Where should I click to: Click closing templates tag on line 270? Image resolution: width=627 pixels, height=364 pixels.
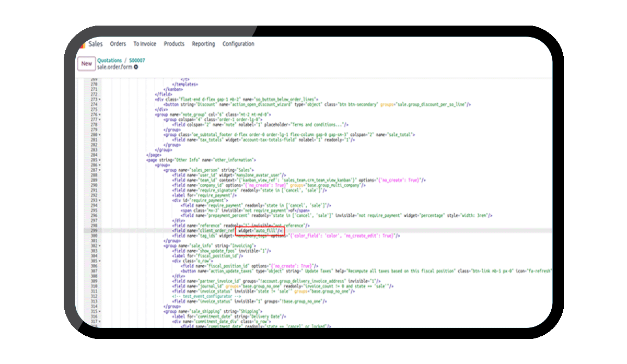click(x=185, y=84)
